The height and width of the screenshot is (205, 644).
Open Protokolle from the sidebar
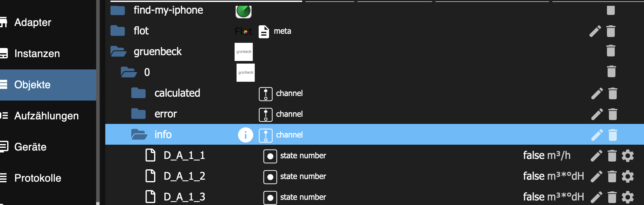pos(38,178)
